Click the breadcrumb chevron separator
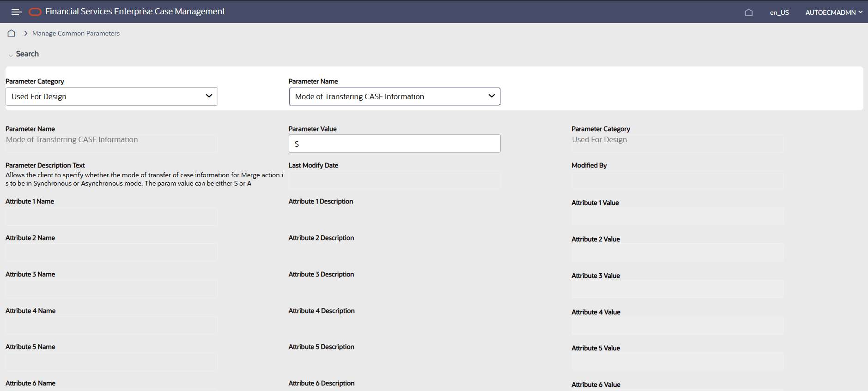868x391 pixels. coord(26,33)
